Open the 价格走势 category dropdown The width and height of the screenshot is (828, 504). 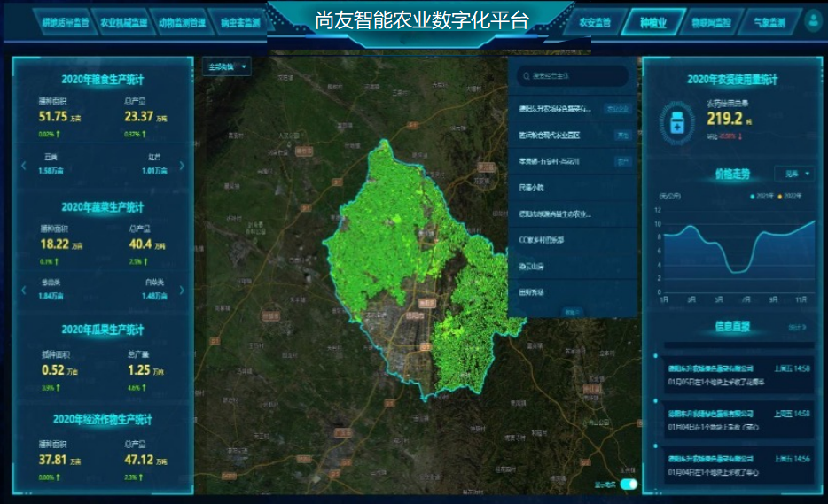coord(794,174)
